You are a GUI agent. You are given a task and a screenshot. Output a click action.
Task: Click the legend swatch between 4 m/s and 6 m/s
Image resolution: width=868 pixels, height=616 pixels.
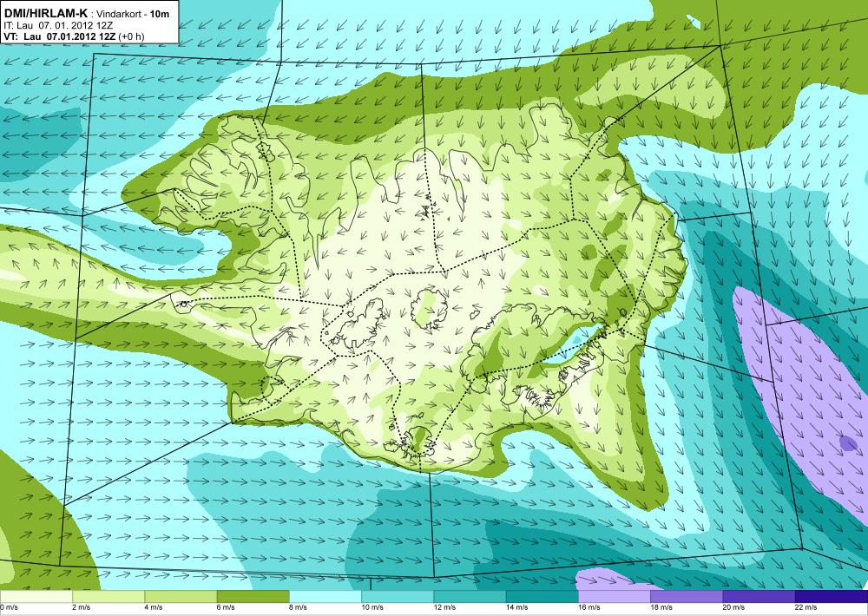click(181, 597)
